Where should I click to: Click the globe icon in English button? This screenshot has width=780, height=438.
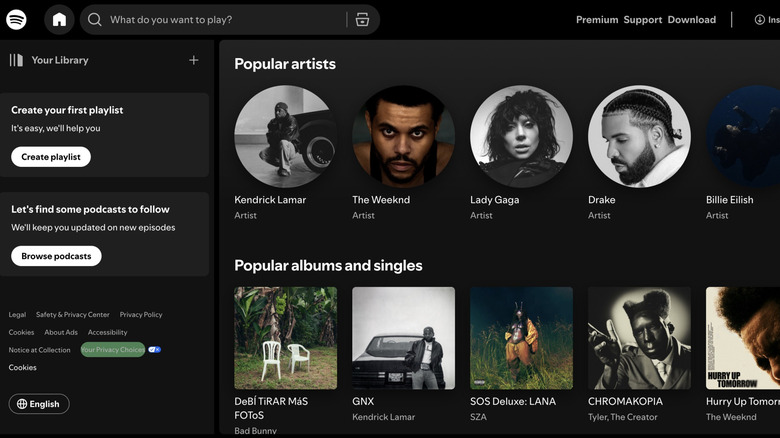(x=22, y=404)
